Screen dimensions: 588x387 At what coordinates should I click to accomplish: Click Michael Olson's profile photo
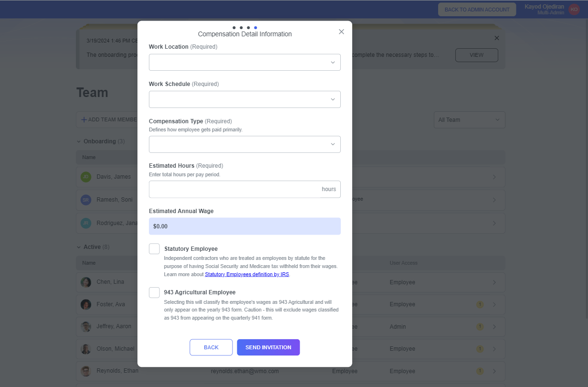click(x=86, y=349)
